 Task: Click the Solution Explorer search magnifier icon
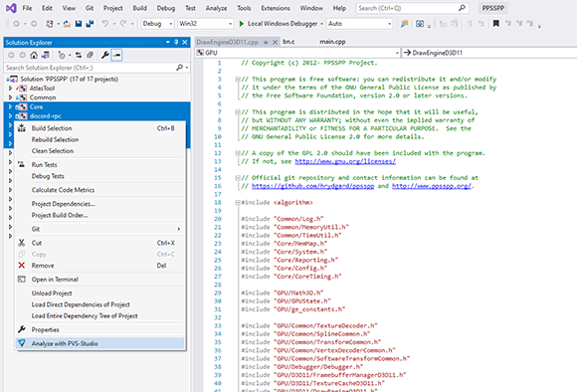180,68
